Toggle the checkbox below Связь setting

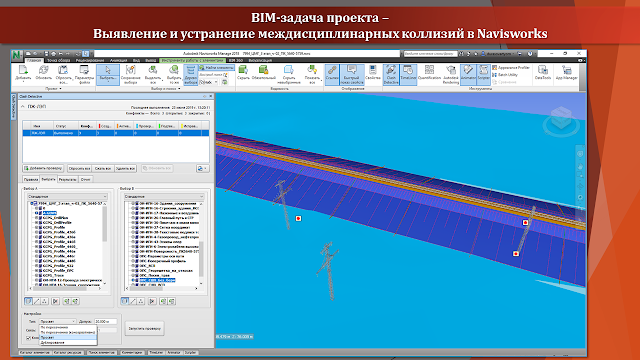[28, 338]
